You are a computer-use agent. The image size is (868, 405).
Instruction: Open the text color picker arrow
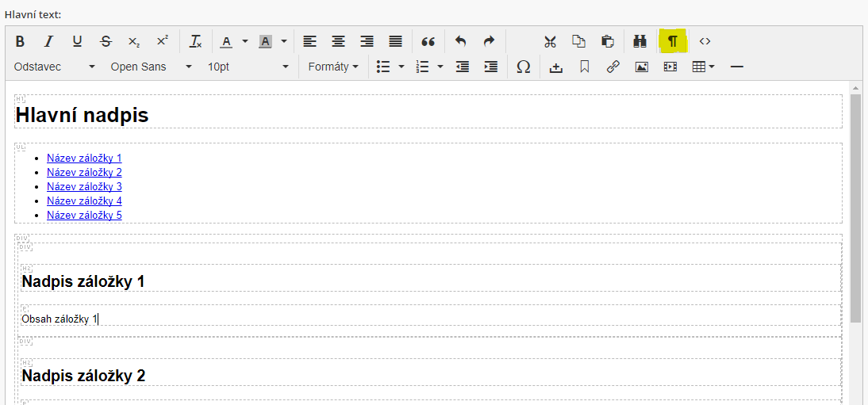pyautogui.click(x=245, y=41)
